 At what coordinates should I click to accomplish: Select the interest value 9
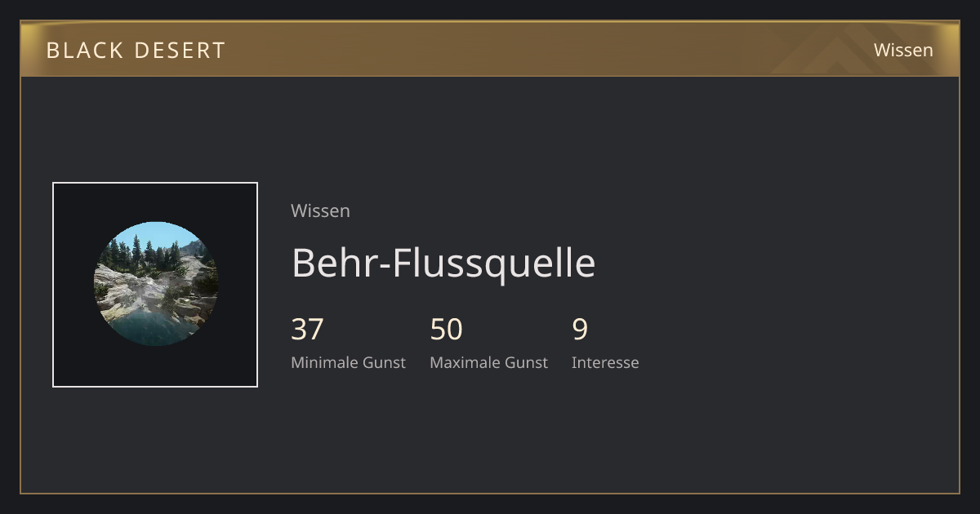[x=580, y=329]
